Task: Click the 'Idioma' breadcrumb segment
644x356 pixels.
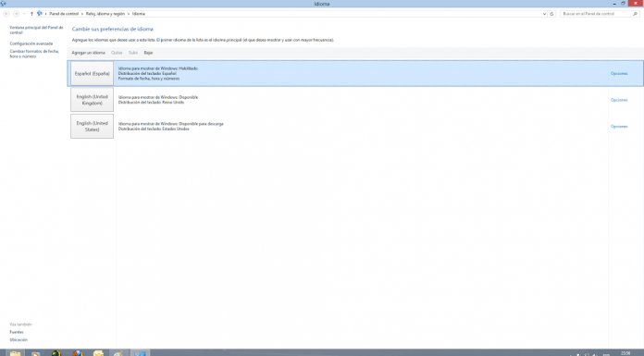Action: tap(139, 14)
